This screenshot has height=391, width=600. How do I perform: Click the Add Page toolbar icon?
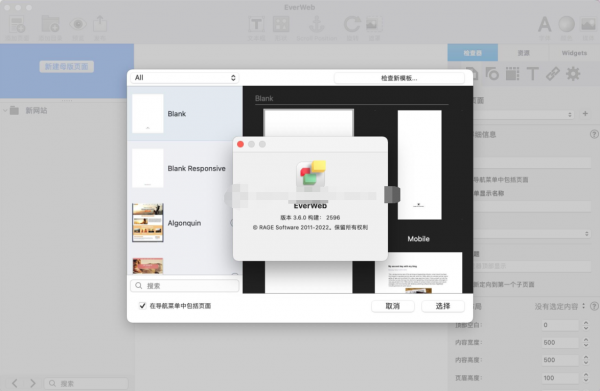[17, 24]
